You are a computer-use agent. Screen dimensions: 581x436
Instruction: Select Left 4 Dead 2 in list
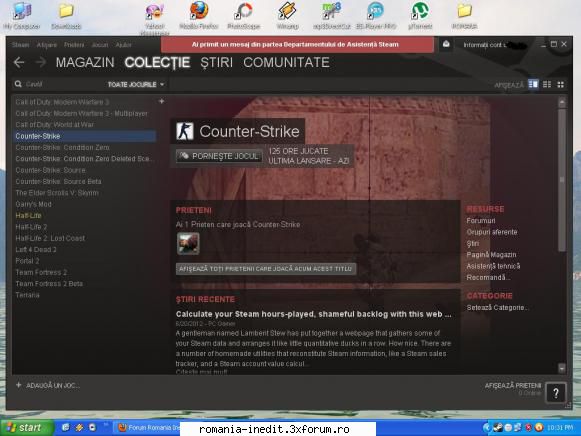coord(36,250)
